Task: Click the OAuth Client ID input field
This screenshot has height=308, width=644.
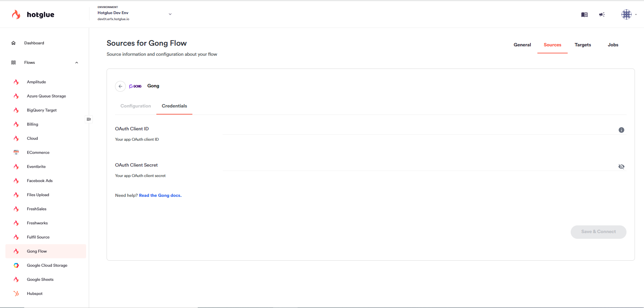Action: point(419,129)
